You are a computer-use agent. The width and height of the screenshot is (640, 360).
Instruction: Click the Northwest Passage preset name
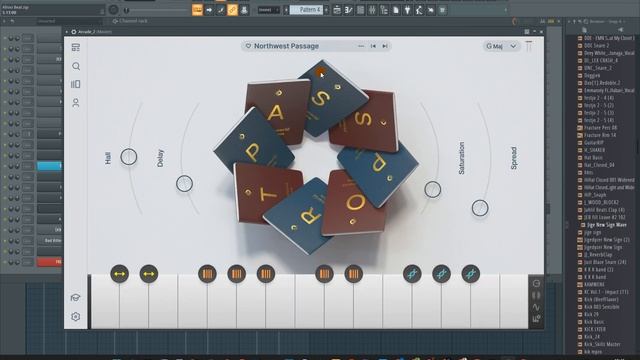point(286,46)
